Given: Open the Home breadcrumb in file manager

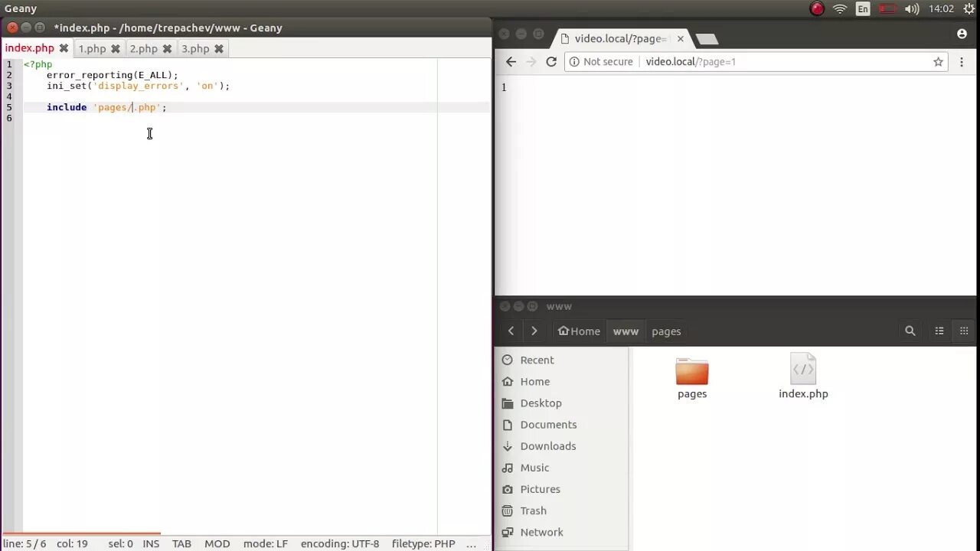Looking at the screenshot, I should (579, 331).
